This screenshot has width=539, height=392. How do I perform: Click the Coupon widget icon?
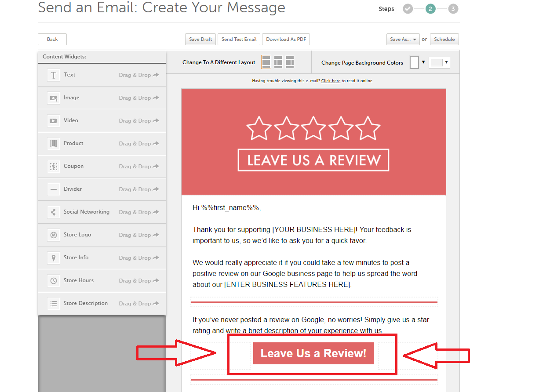pos(54,167)
